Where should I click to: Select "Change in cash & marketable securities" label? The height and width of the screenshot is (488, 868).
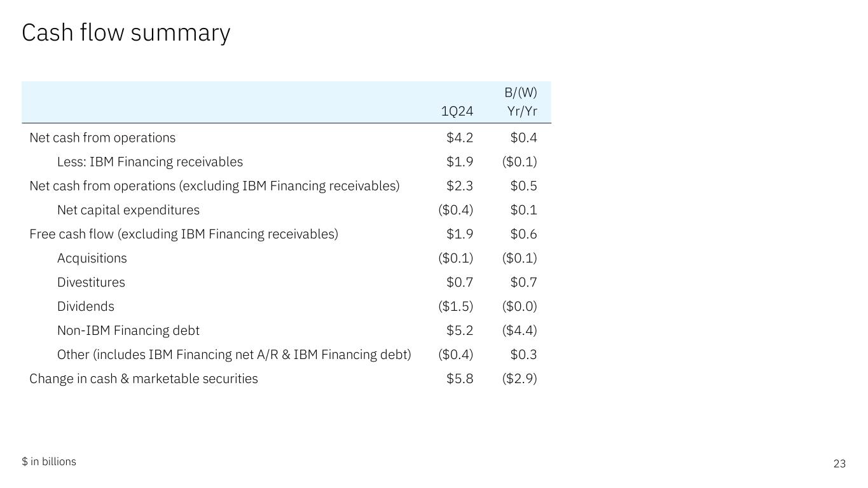pyautogui.click(x=144, y=379)
